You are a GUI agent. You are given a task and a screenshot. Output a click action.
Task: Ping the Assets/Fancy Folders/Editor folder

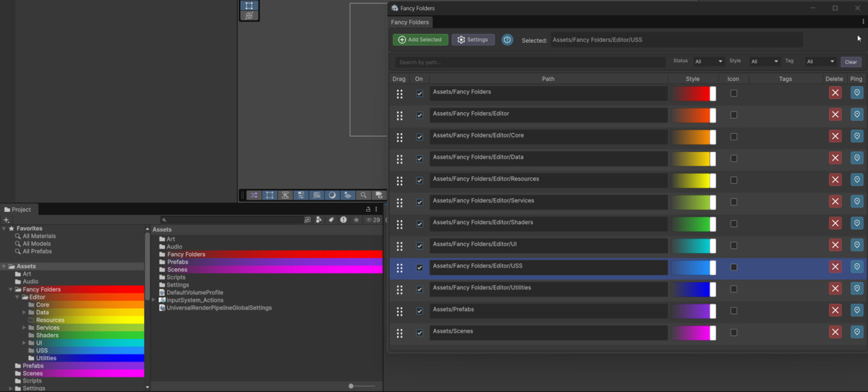point(857,114)
